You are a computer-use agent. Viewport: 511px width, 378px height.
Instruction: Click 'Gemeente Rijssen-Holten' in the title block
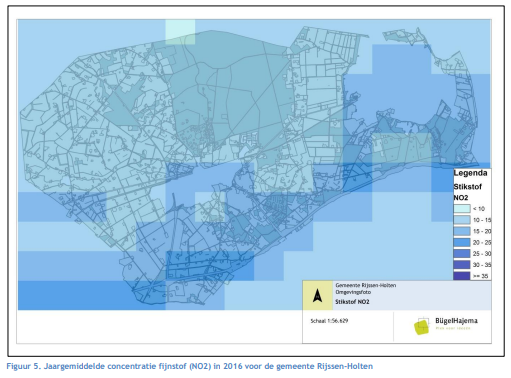[366, 285]
